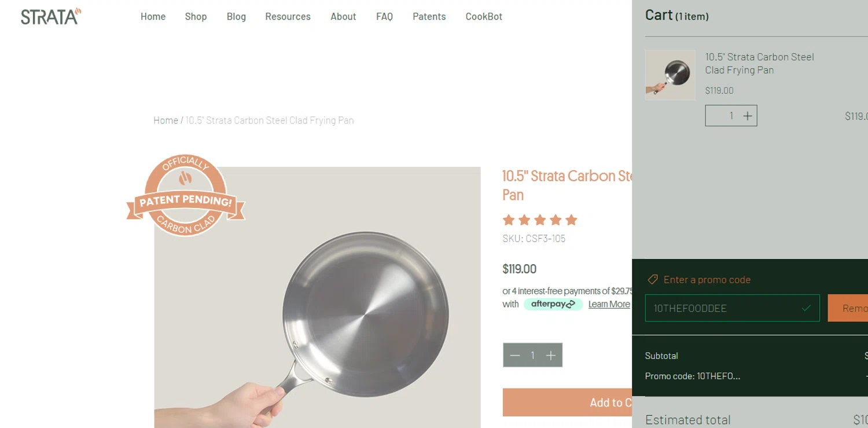
Task: Go to the Blog page
Action: (x=236, y=17)
